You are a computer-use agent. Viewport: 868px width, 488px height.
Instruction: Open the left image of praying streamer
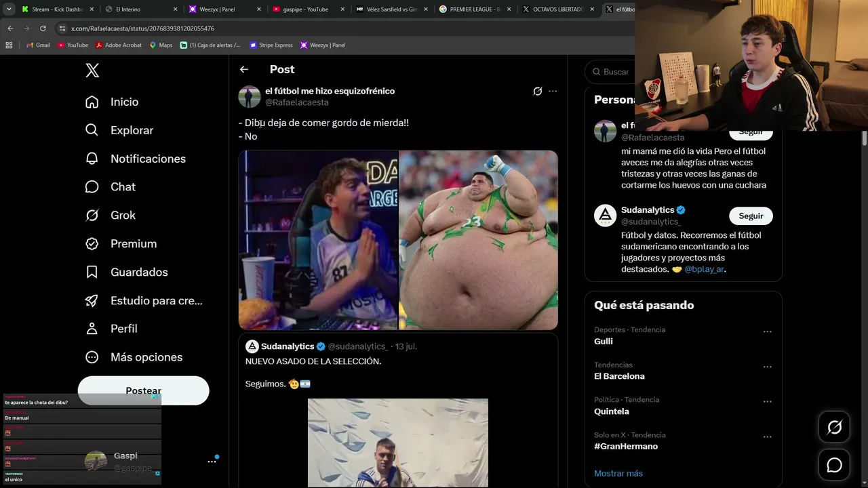pyautogui.click(x=318, y=240)
